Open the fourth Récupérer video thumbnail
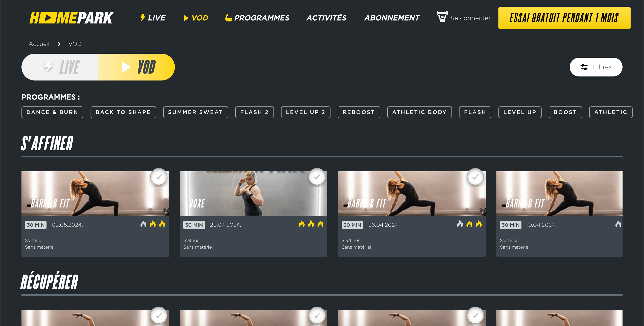This screenshot has width=644, height=326. point(559,318)
